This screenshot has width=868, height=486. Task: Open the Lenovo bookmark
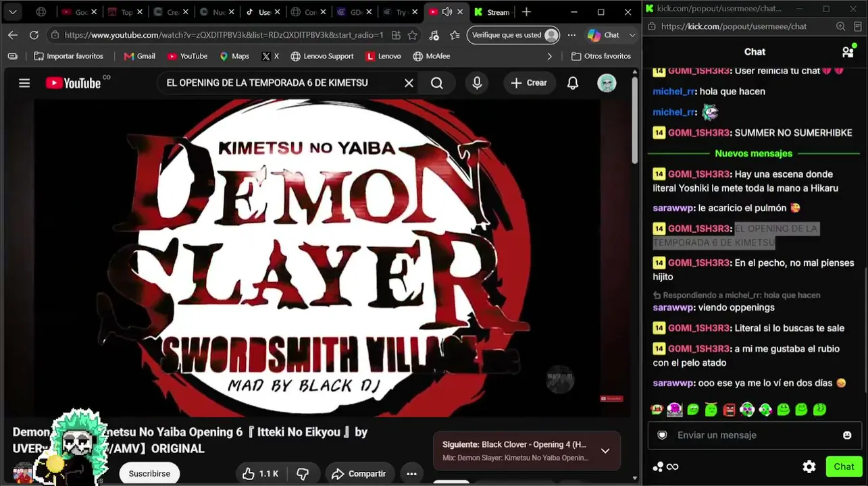(x=383, y=56)
